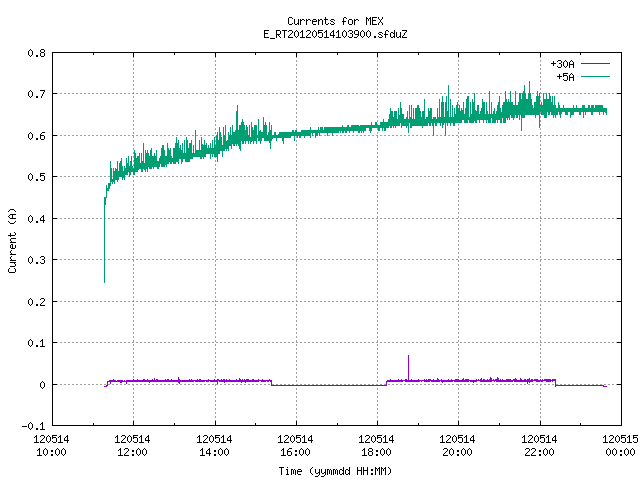The height and width of the screenshot is (480, 640).
Task: Click the 0.6 y-axis tick label
Action: coord(36,136)
